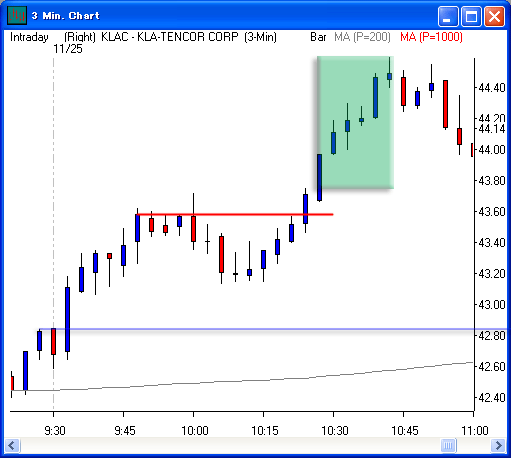511x458 pixels.
Task: Click the 43.60 price axis label
Action: point(492,212)
